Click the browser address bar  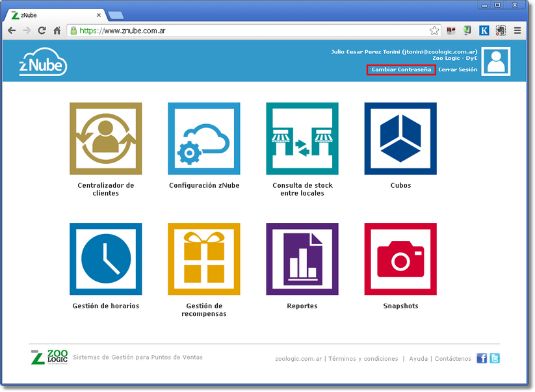(x=260, y=31)
